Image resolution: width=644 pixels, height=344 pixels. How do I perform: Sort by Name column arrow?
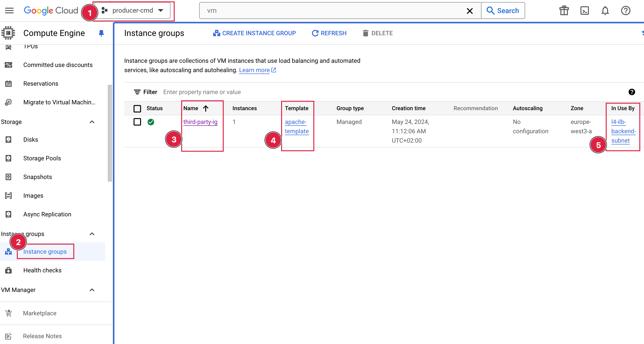pyautogui.click(x=205, y=109)
